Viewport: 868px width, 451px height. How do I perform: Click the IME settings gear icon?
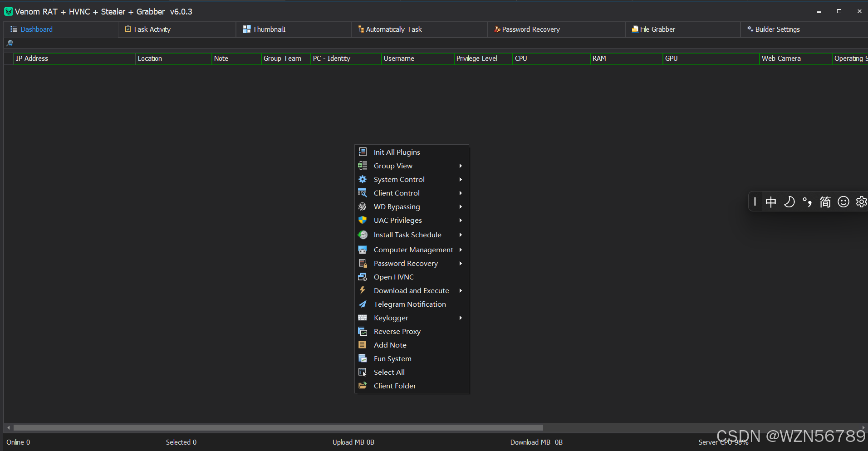(862, 202)
